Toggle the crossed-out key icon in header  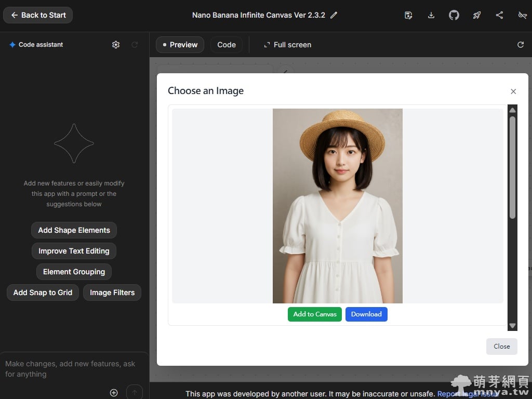point(523,15)
